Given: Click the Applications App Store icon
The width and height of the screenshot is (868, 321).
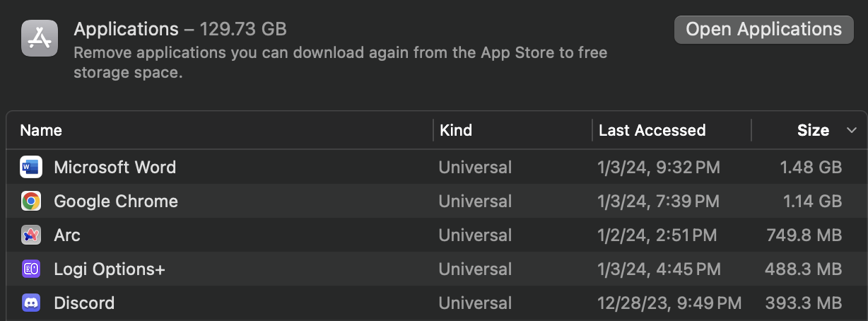Looking at the screenshot, I should point(39,37).
